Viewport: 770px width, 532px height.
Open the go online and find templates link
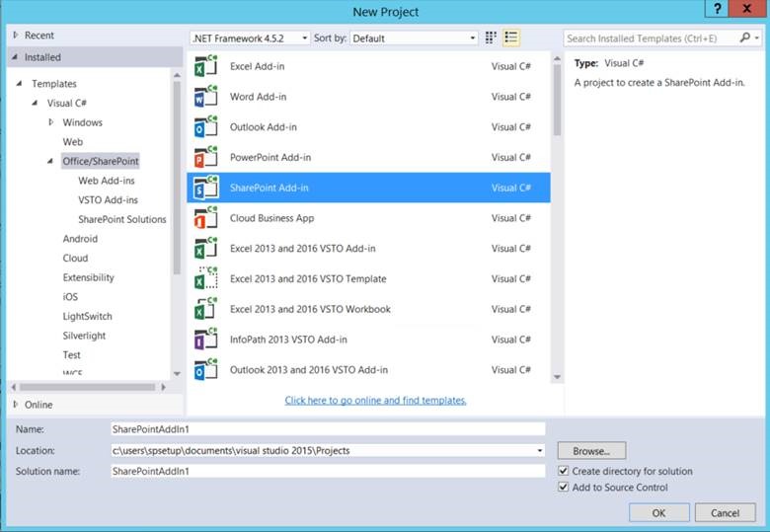click(376, 401)
